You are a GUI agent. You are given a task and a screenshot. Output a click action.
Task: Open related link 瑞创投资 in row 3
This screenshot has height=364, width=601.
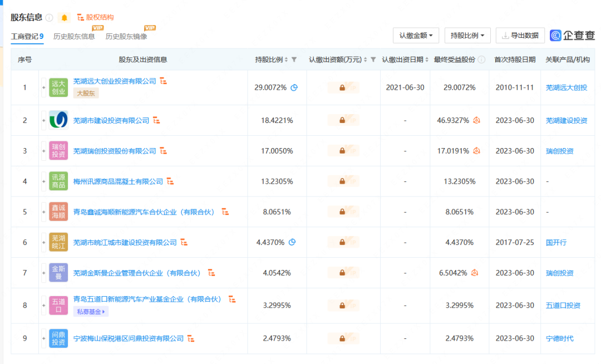click(x=560, y=151)
